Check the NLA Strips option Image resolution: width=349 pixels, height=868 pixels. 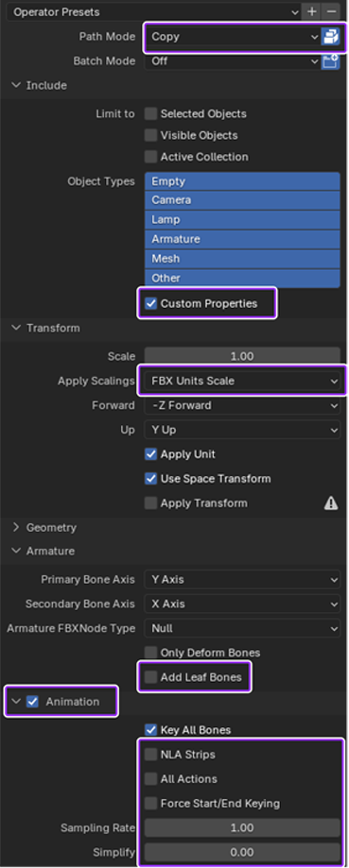click(150, 754)
